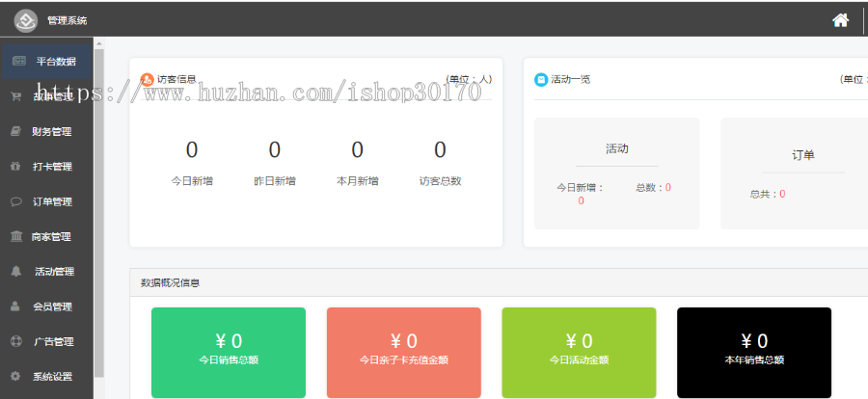Click the 管理系统 title text
Image resolution: width=868 pixels, height=399 pixels.
pos(67,21)
